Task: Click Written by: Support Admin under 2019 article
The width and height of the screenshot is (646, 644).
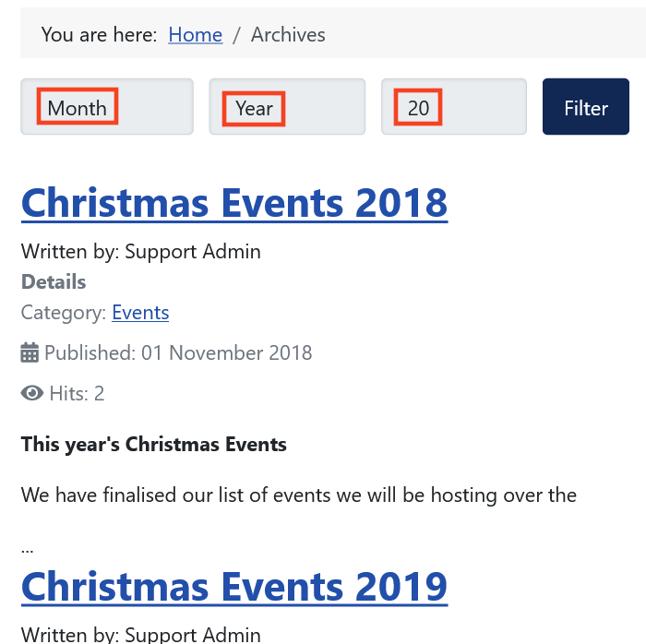Action: (x=141, y=635)
